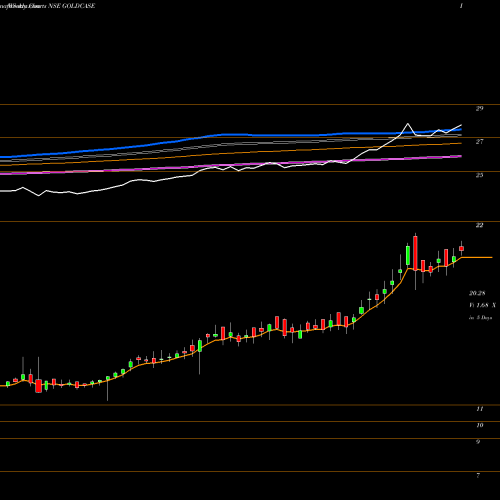This screenshot has height=500, width=500.
Task: Click the '20.28' last price value
Action: [x=477, y=293]
